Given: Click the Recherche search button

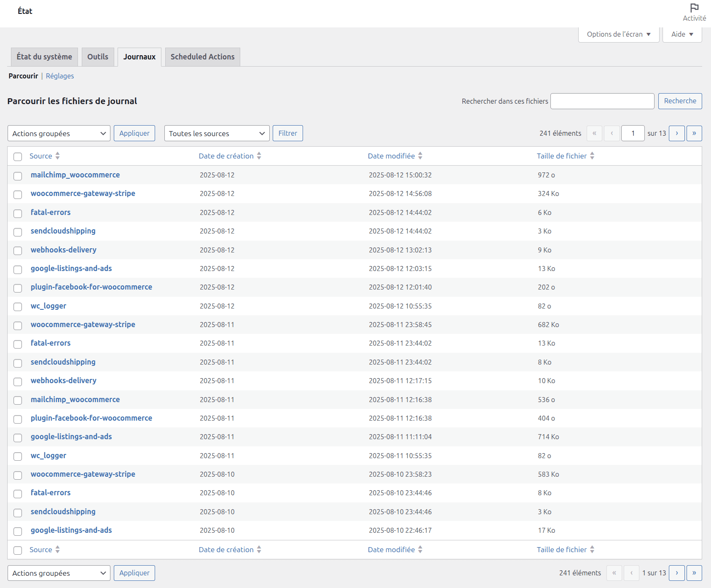Looking at the screenshot, I should [x=680, y=101].
